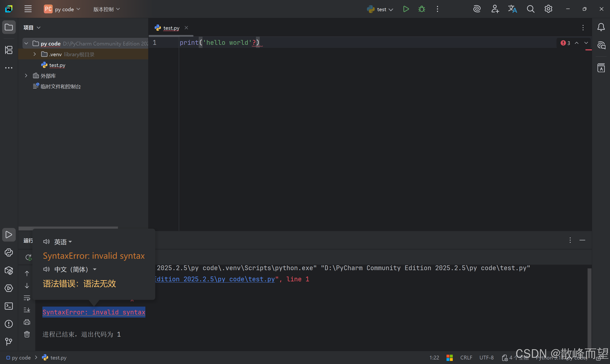Expand the .venv folder in project tree
Viewport: 610px width, 364px height.
click(x=35, y=54)
